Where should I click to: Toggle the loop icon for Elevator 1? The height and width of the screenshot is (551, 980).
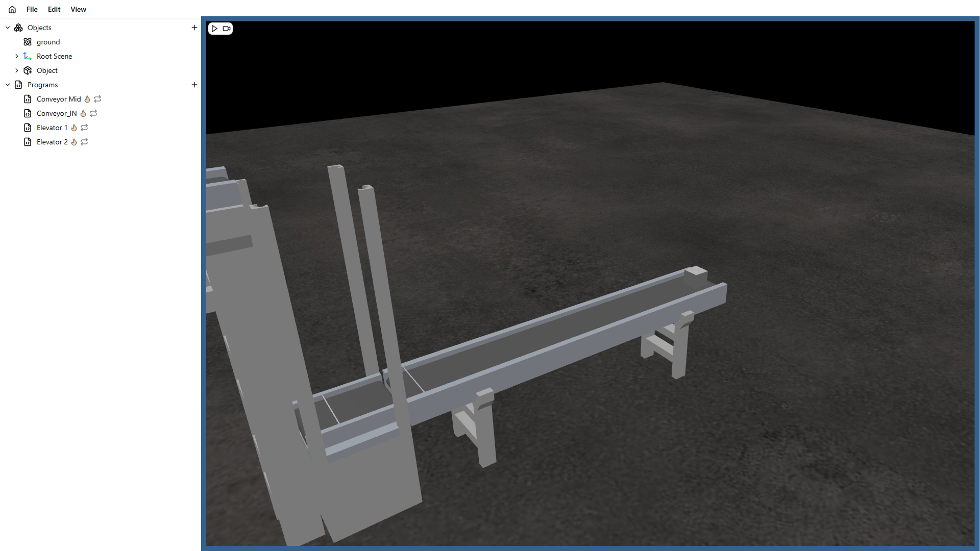[84, 128]
